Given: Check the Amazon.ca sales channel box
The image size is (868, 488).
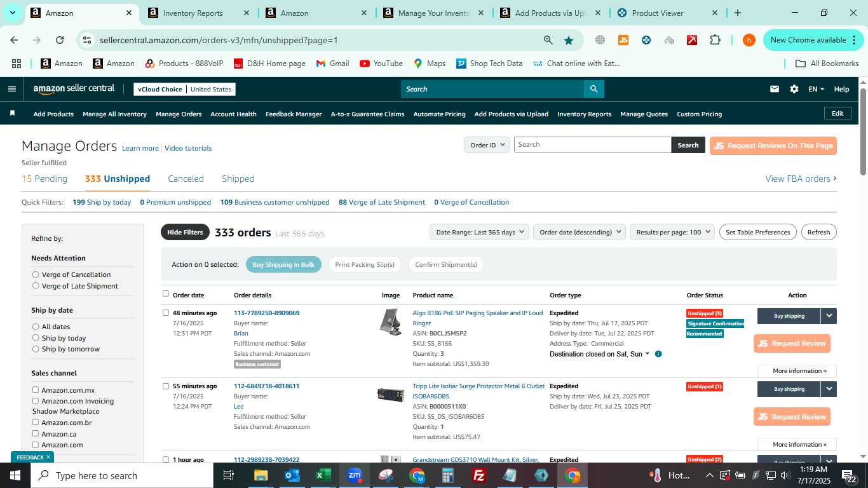Looking at the screenshot, I should (x=36, y=433).
